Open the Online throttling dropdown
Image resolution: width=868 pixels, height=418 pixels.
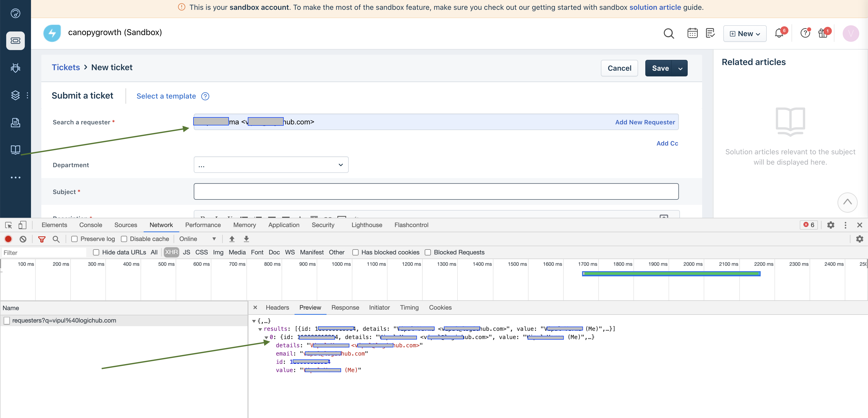(197, 239)
